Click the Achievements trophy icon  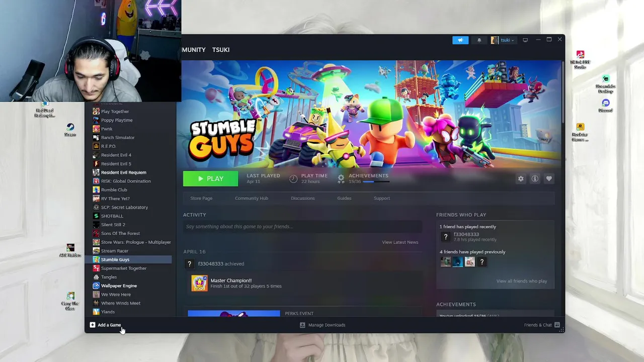tap(341, 178)
